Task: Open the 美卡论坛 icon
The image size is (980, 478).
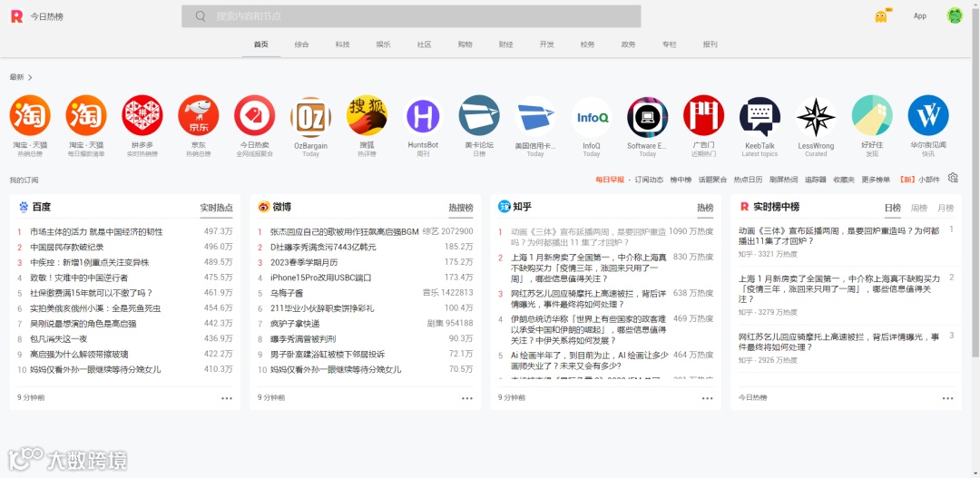Action: [479, 115]
